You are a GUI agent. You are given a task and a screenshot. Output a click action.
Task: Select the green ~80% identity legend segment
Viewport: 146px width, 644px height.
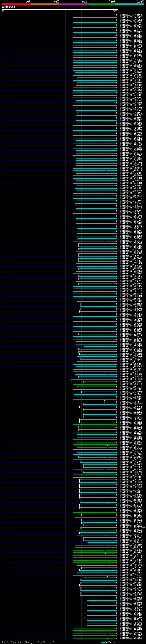pyautogui.click(x=101, y=4)
